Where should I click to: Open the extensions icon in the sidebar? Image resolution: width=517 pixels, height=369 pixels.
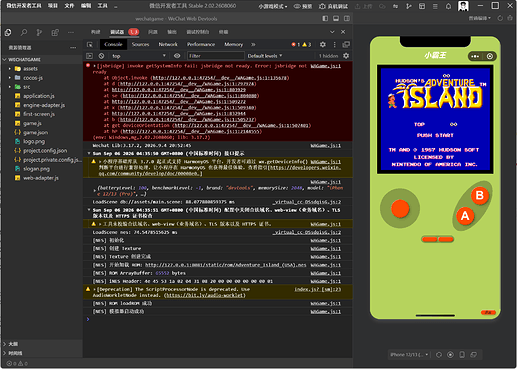(x=55, y=32)
